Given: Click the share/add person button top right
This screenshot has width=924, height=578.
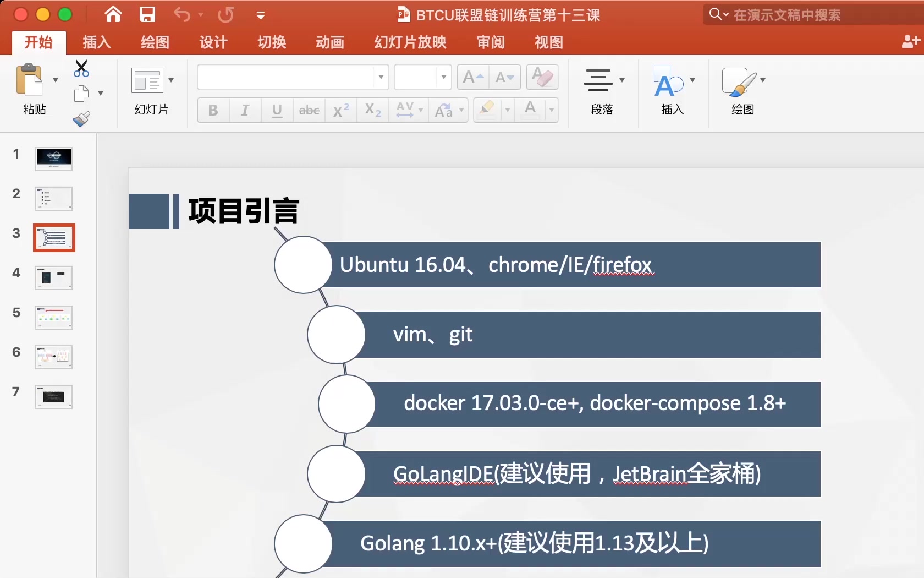Looking at the screenshot, I should pos(910,41).
